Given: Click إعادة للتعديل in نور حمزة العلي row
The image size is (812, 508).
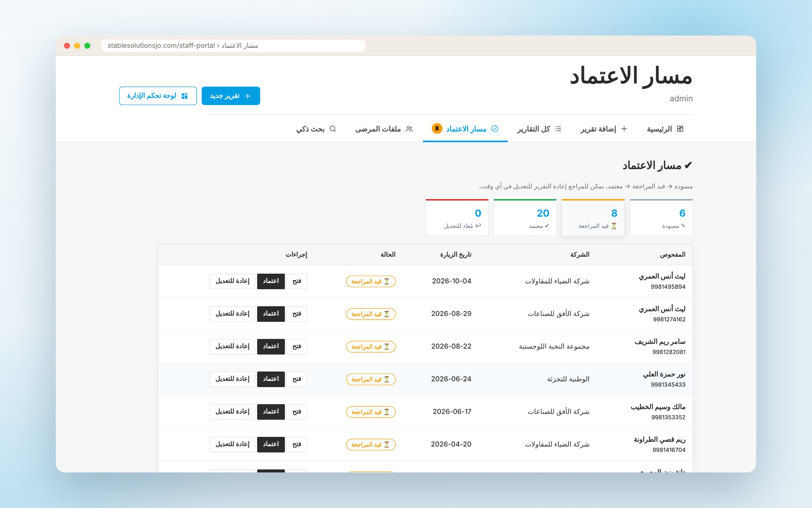Looking at the screenshot, I should [x=232, y=379].
